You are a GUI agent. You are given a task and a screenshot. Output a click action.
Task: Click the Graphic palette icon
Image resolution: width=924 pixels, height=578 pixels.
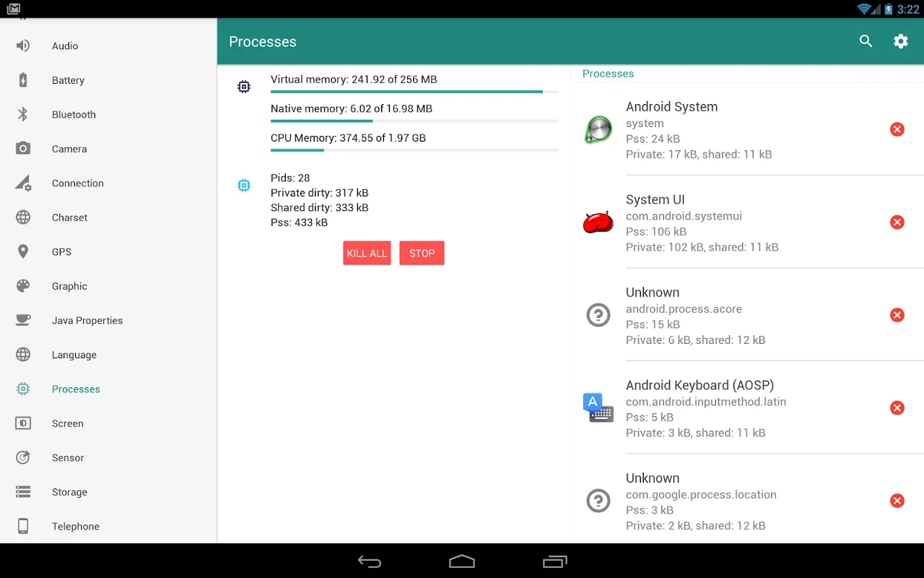pos(23,286)
